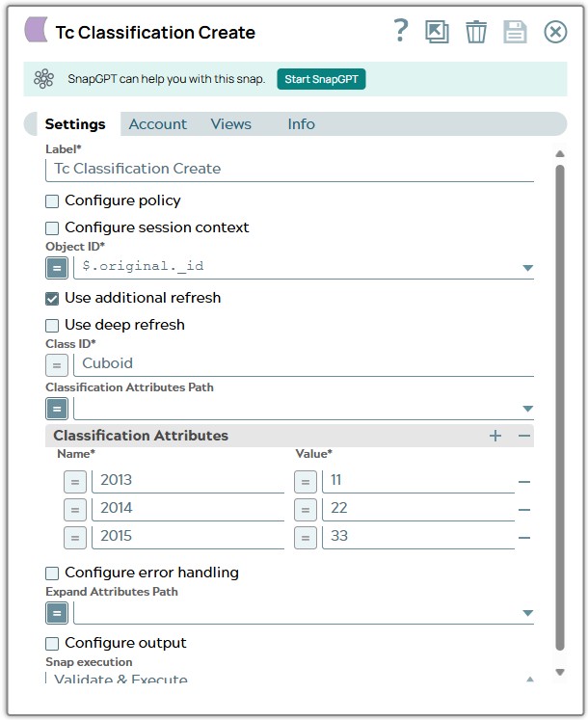Viewport: 588px width, 720px height.
Task: Toggle expression for Expand Attributes Path
Action: click(57, 613)
